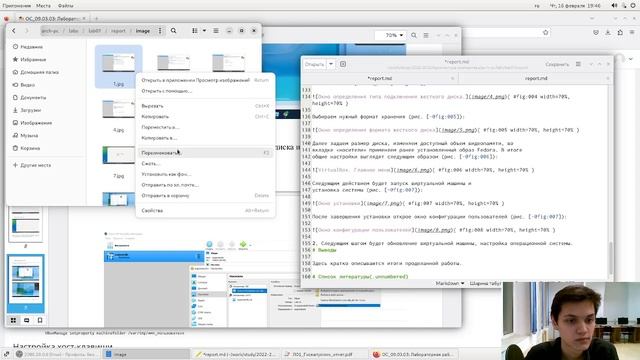Show bookmarks panel in viewer sidebar
The image size is (640, 360).
pos(40,320)
